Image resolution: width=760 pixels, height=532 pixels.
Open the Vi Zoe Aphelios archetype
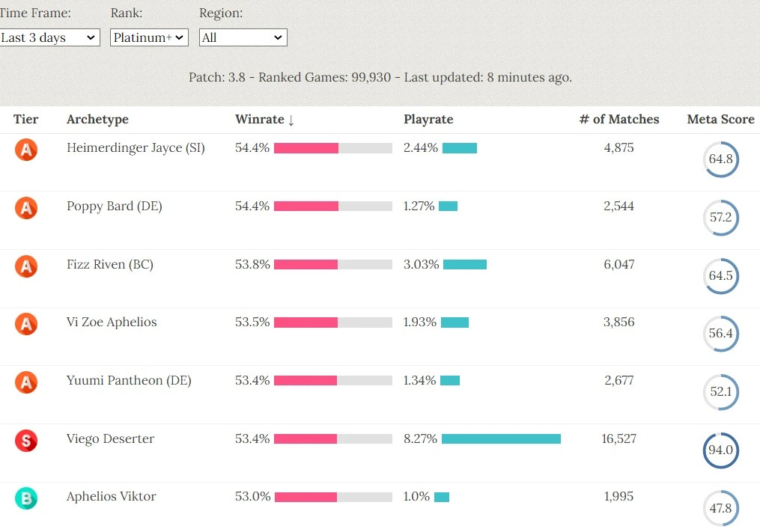[112, 322]
